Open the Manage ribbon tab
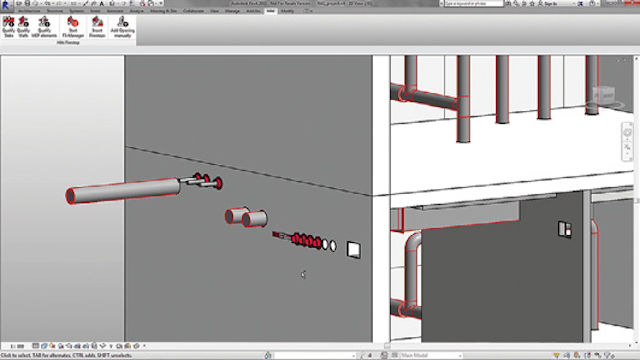Viewport: 640px width, 360px height. (x=232, y=11)
